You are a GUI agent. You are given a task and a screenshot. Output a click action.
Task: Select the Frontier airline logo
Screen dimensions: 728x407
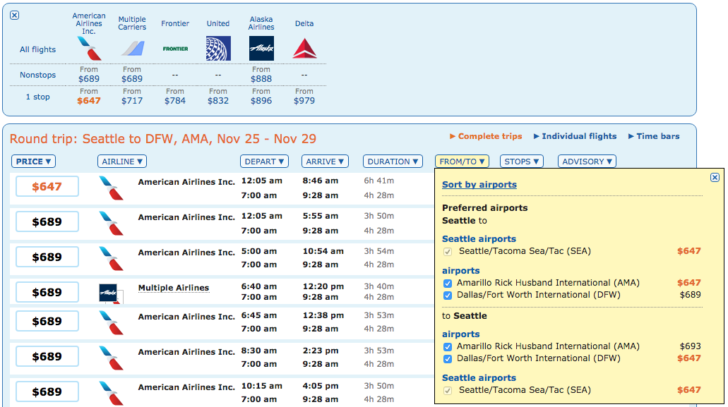pos(175,48)
